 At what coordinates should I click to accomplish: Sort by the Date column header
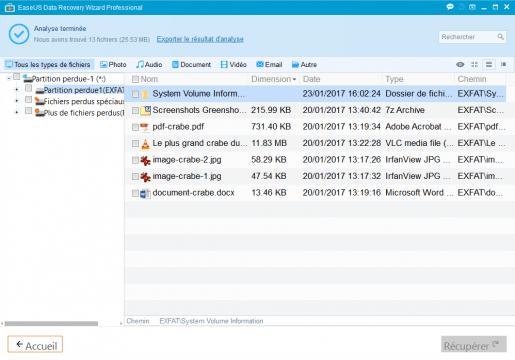click(311, 79)
